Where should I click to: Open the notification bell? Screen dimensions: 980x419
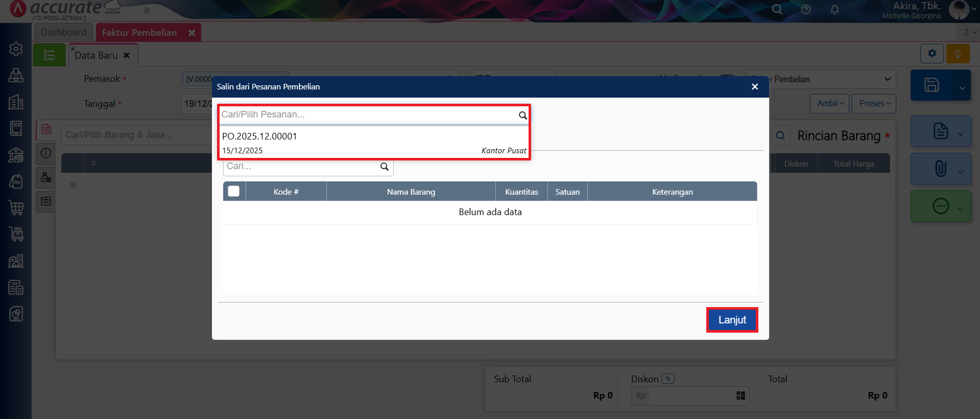point(834,9)
